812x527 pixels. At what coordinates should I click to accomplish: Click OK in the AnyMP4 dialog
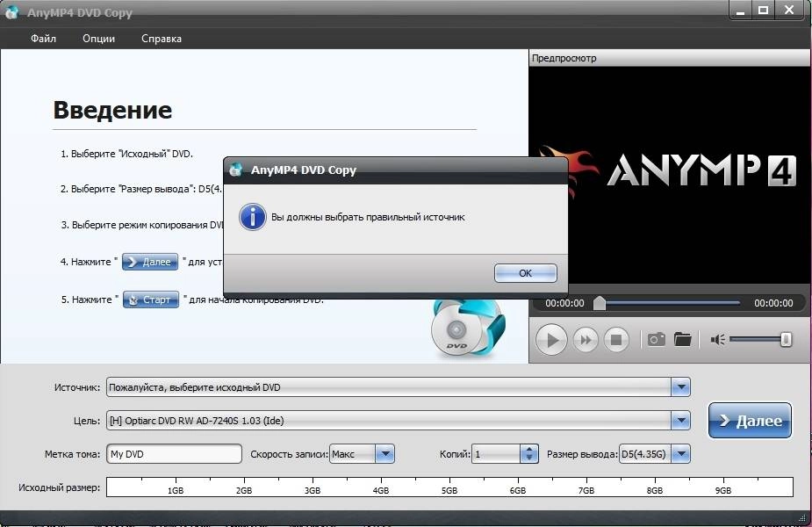click(x=525, y=273)
